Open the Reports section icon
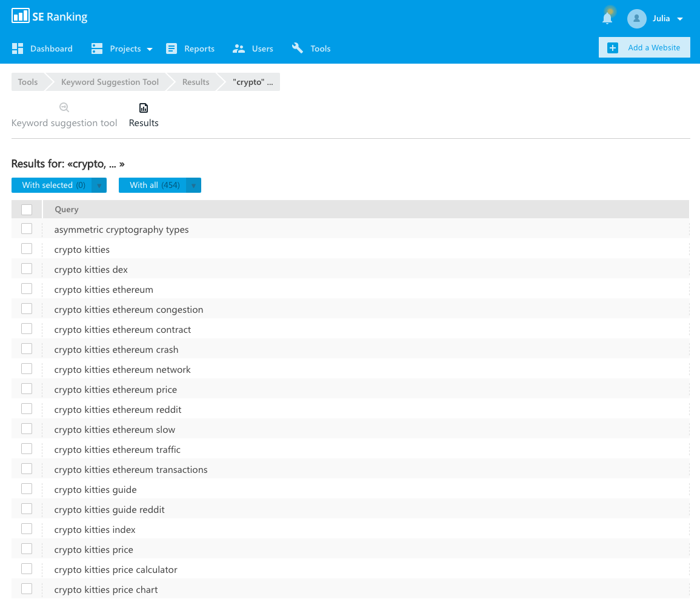Viewport: 700px width, 602px height. click(170, 48)
